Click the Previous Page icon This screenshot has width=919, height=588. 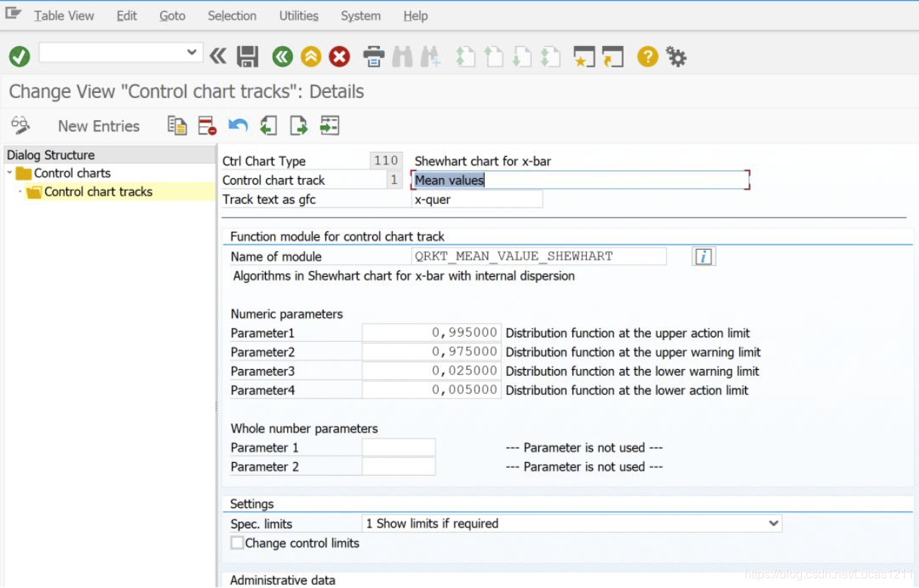coord(494,57)
